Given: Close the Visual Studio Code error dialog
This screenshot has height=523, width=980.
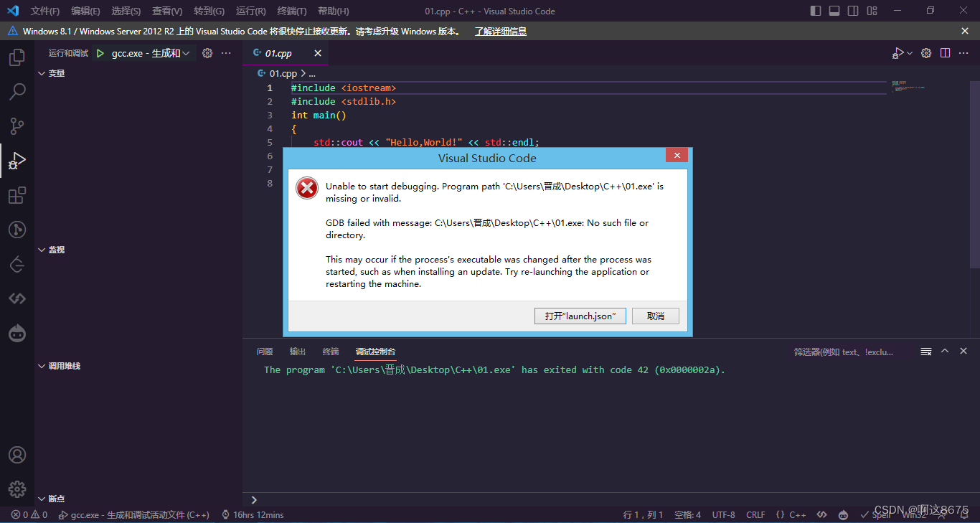Looking at the screenshot, I should pyautogui.click(x=677, y=156).
